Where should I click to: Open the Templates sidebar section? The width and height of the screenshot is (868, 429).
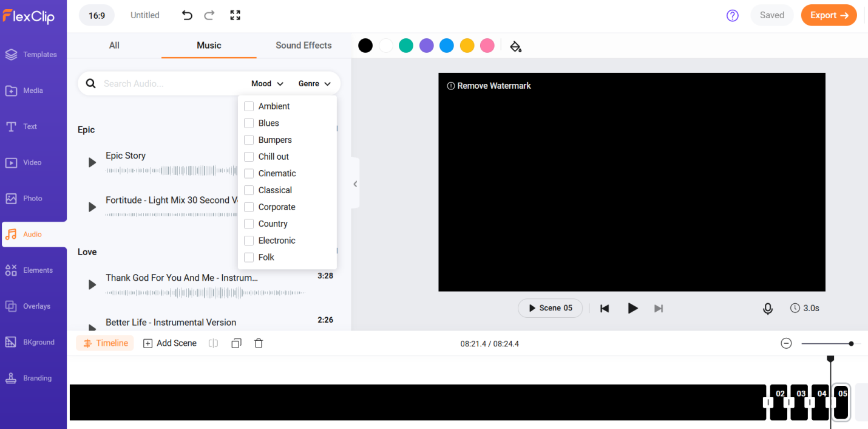point(33,55)
